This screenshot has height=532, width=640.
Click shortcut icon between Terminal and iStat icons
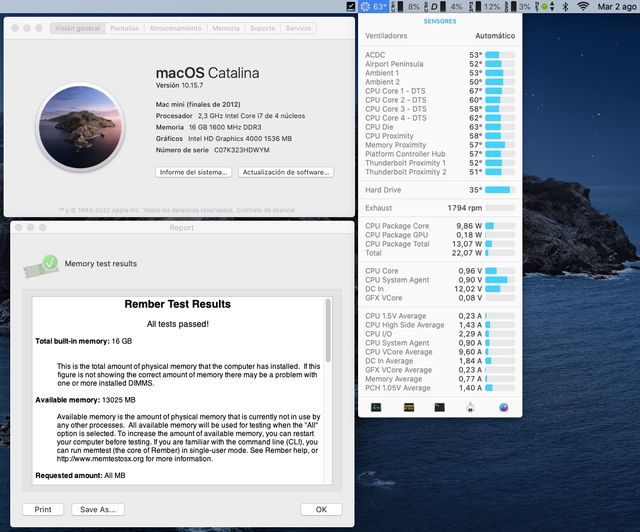click(x=470, y=407)
